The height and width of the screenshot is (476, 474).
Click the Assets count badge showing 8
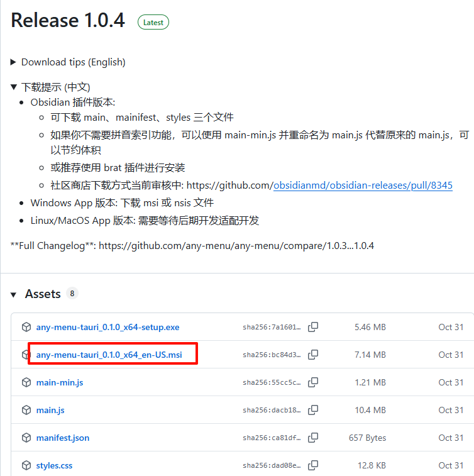pos(72,293)
